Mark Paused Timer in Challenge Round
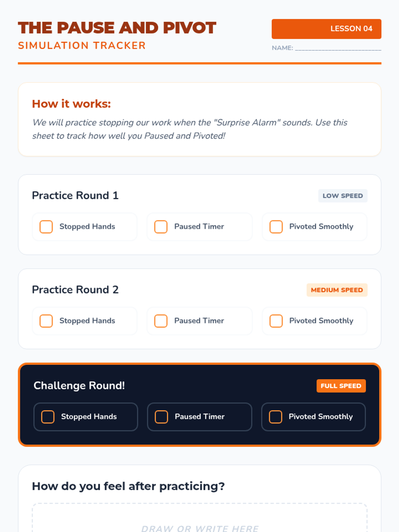The image size is (399, 532). [x=162, y=417]
